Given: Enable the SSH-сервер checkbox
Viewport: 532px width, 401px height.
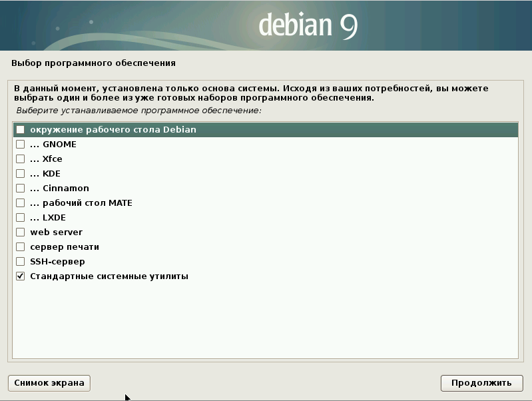Looking at the screenshot, I should pos(21,261).
